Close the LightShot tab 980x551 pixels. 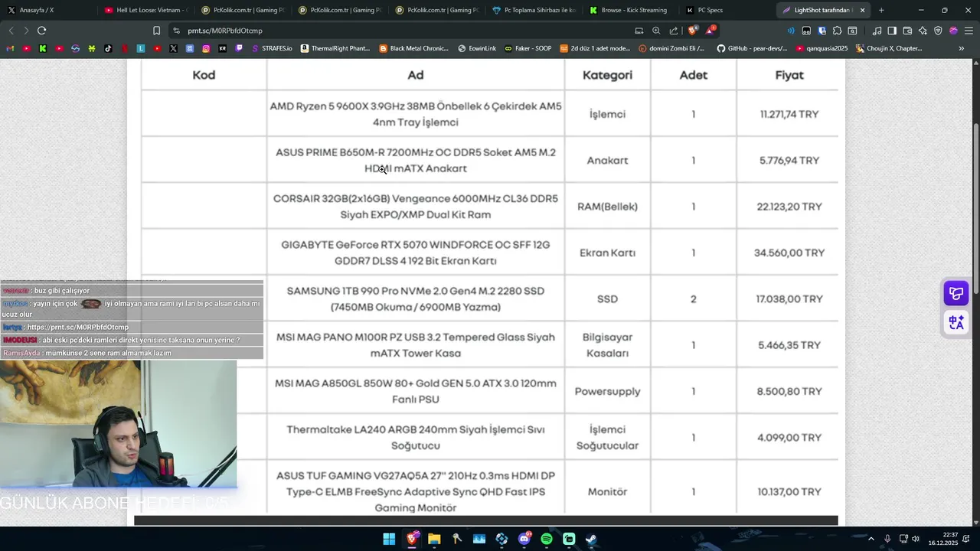coord(863,10)
